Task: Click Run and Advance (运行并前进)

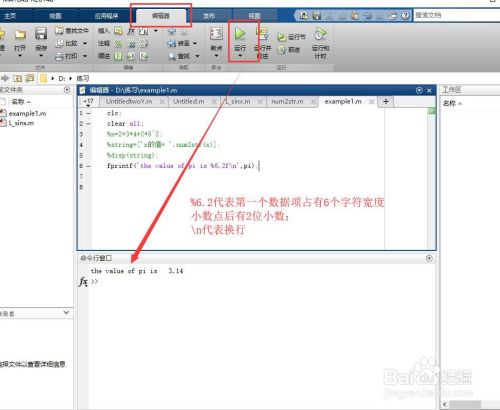Action: (x=263, y=43)
